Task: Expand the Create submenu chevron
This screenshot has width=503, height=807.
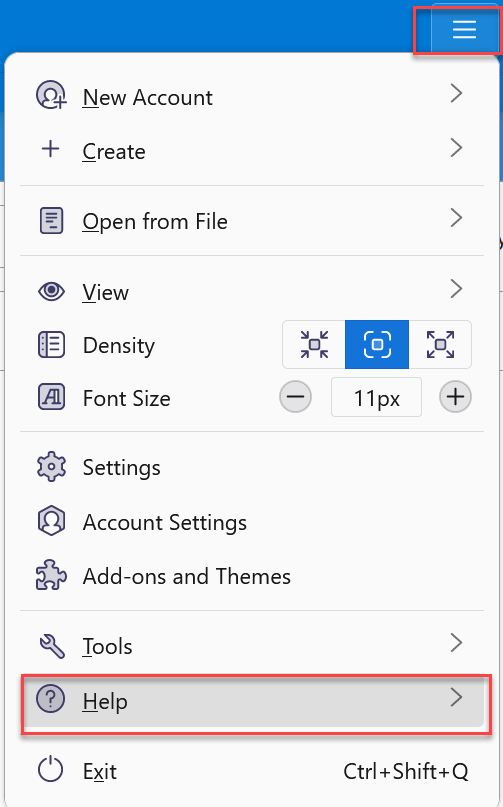Action: point(456,148)
